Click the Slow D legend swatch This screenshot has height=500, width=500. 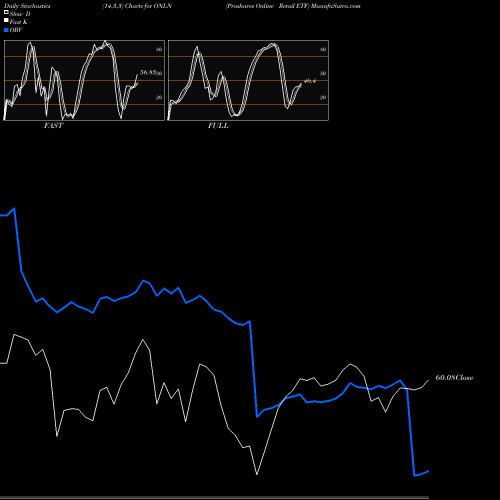click(x=6, y=13)
